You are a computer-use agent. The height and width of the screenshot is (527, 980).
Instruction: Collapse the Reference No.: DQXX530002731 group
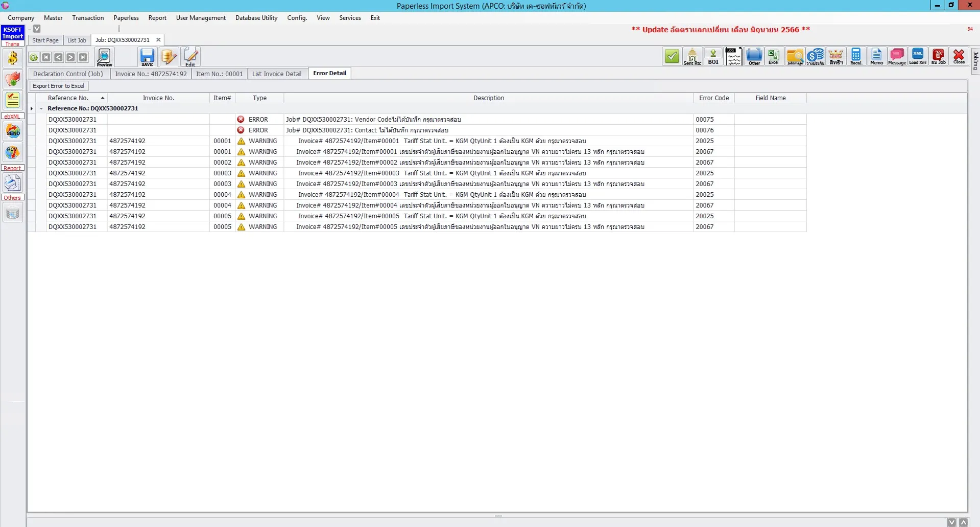point(41,108)
